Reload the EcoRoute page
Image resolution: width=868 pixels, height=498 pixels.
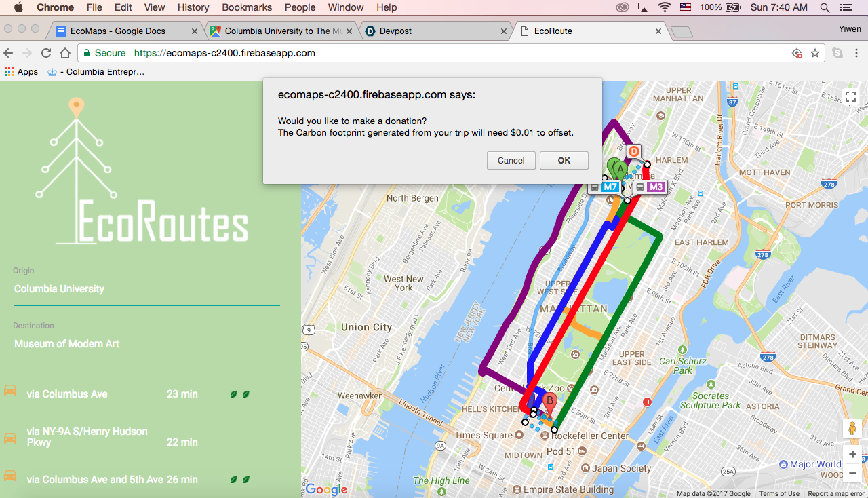point(46,53)
